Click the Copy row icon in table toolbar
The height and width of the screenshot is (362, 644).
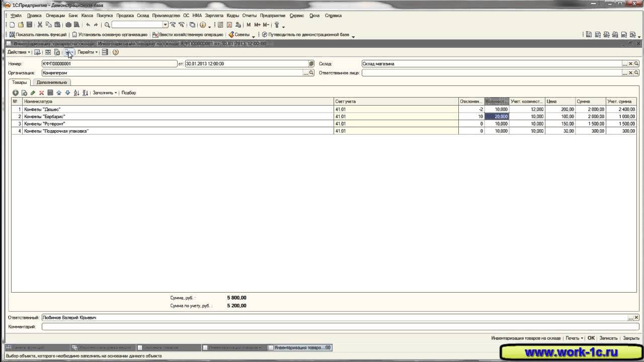pos(24,93)
